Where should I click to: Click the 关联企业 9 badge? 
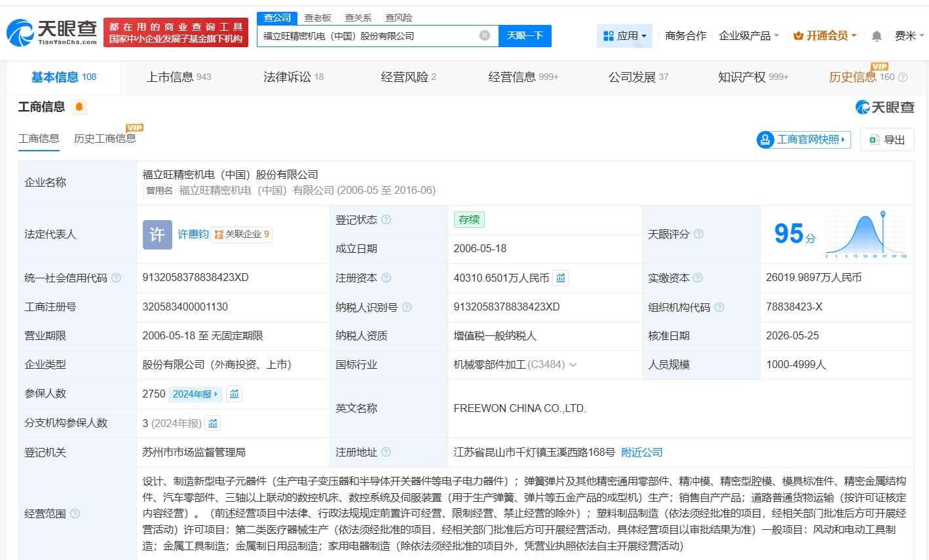[242, 234]
